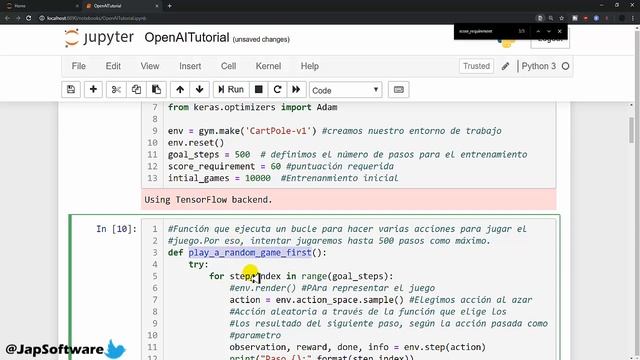640x360 pixels.
Task: Click the highlighted play_a_random_game_first function name
Action: pos(250,253)
